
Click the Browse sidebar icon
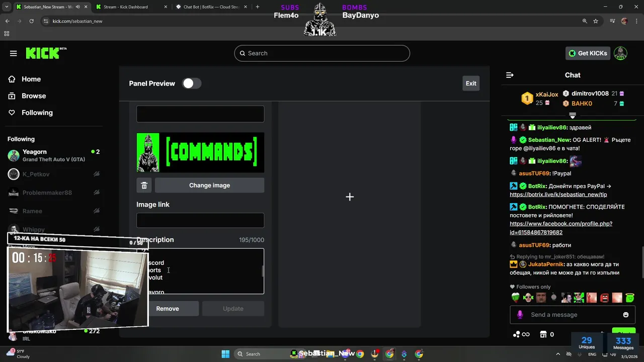12,96
